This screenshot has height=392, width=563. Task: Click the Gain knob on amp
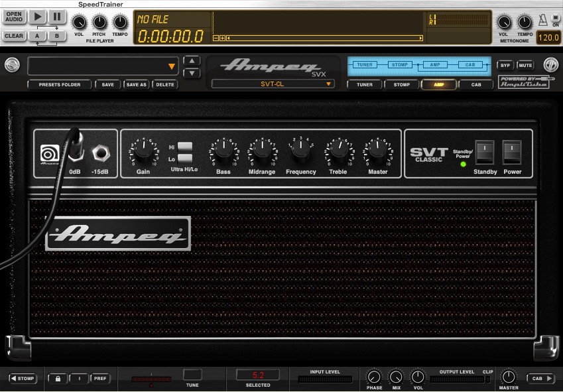(144, 150)
